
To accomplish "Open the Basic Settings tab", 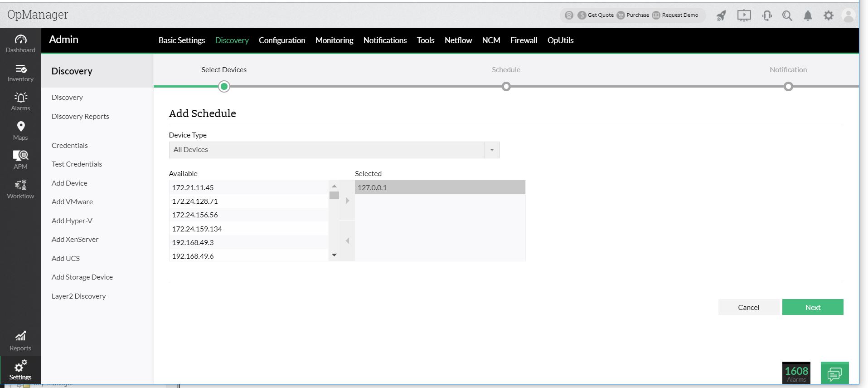I will pos(182,40).
